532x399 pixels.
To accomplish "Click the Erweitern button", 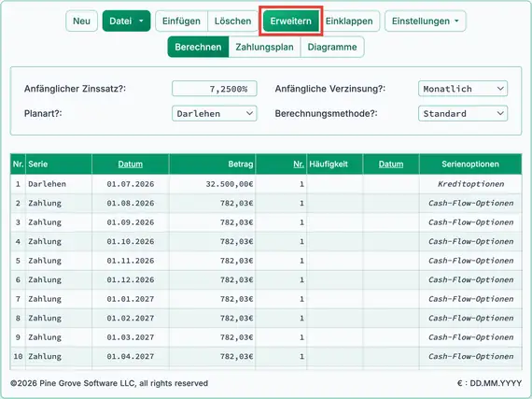I will click(x=291, y=21).
